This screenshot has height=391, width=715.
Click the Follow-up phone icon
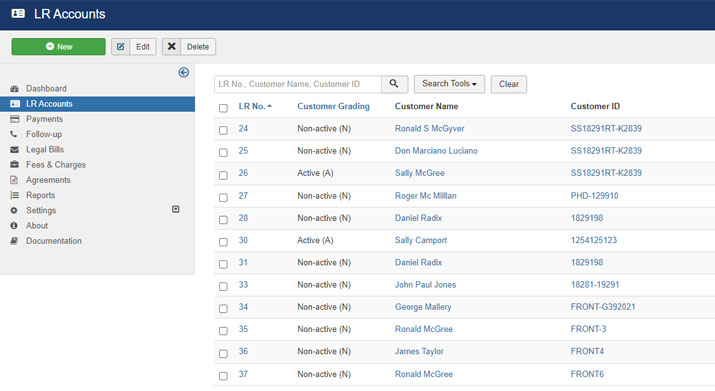[14, 134]
